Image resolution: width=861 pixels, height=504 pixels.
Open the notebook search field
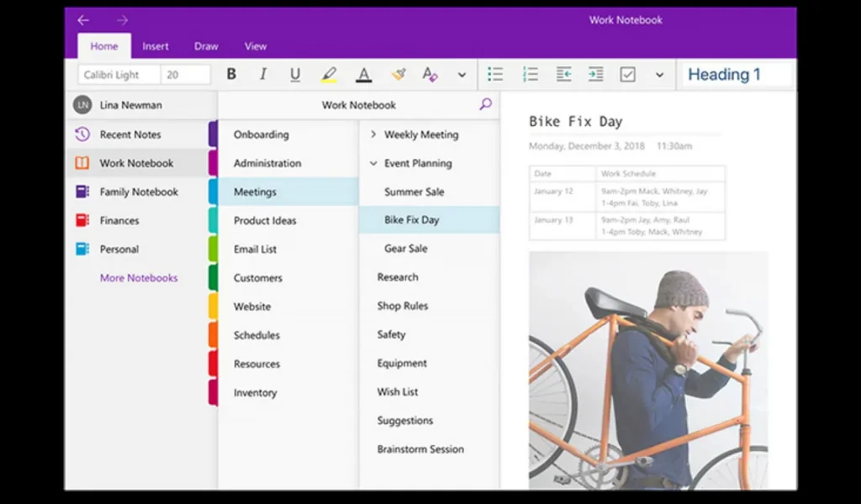[485, 104]
